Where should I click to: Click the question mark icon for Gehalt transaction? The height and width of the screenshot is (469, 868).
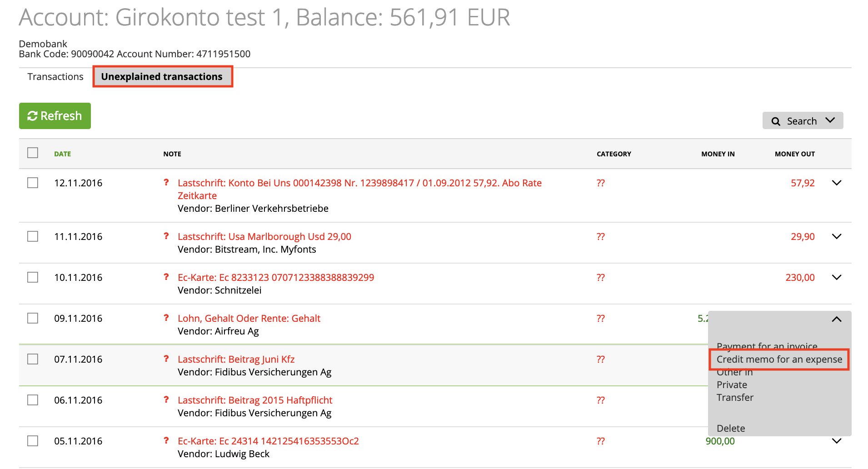166,318
